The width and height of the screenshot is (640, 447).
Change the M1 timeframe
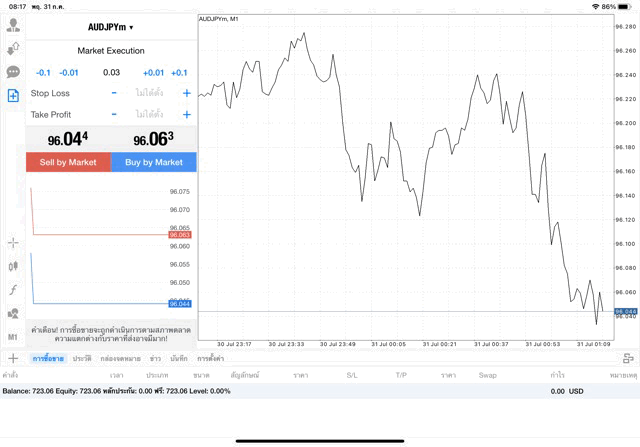[13, 337]
